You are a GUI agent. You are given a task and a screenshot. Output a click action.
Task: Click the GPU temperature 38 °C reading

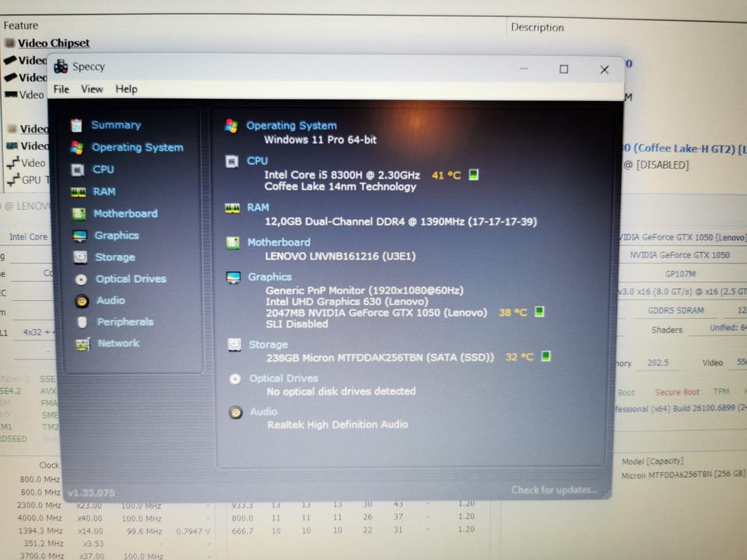513,313
